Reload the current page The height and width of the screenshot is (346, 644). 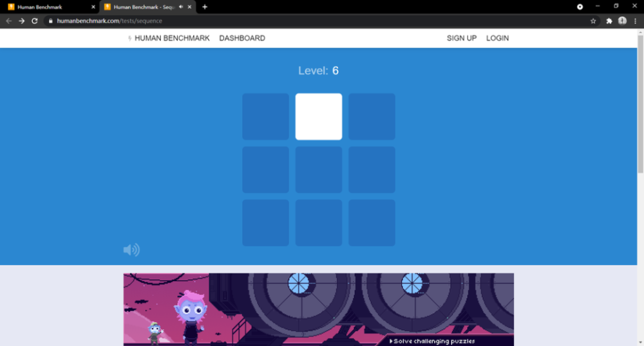(35, 21)
